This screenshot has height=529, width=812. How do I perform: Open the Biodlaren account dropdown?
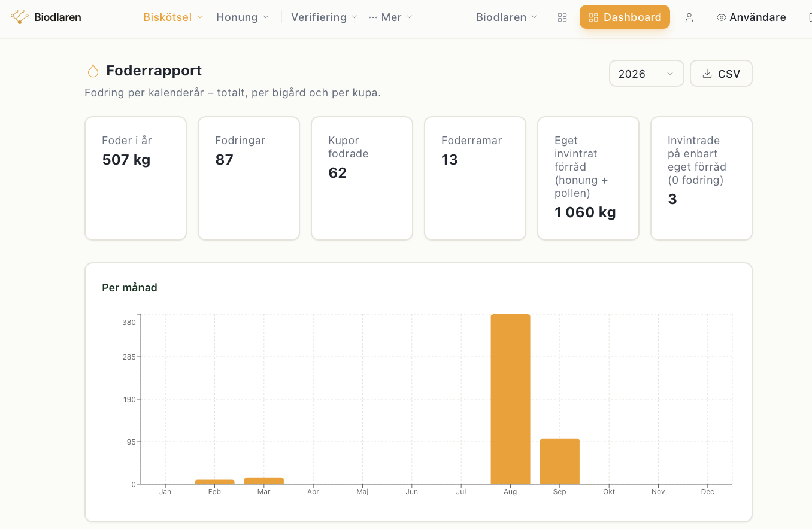click(x=507, y=17)
